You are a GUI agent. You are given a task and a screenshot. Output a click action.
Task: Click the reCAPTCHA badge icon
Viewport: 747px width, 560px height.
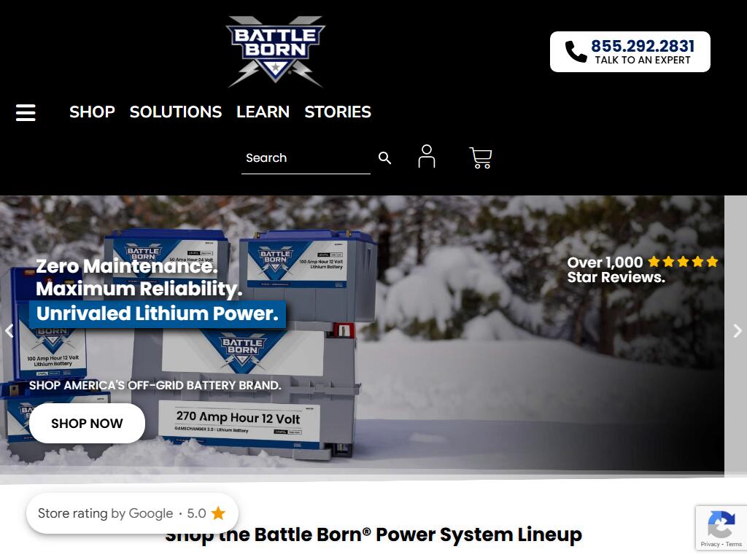(x=721, y=524)
